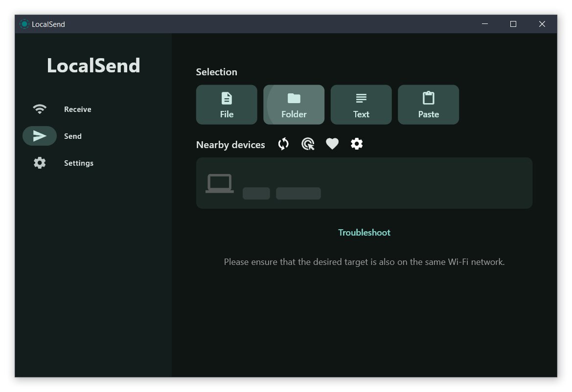Choose Folder selection option
Viewport: 572px width, 392px height.
[x=294, y=105]
